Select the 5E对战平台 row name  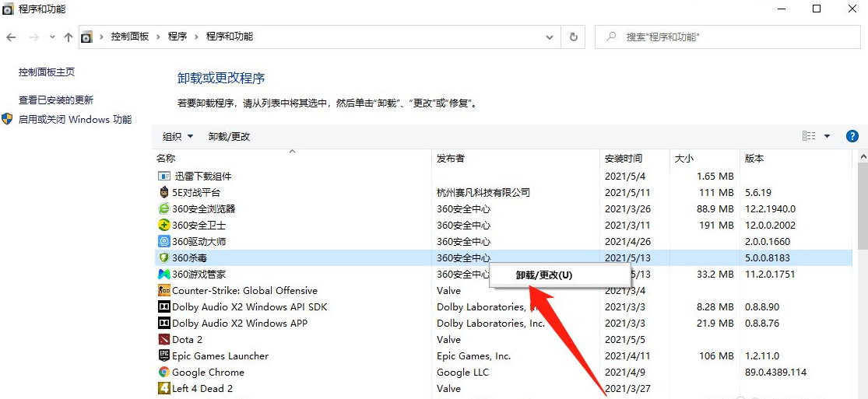point(196,193)
